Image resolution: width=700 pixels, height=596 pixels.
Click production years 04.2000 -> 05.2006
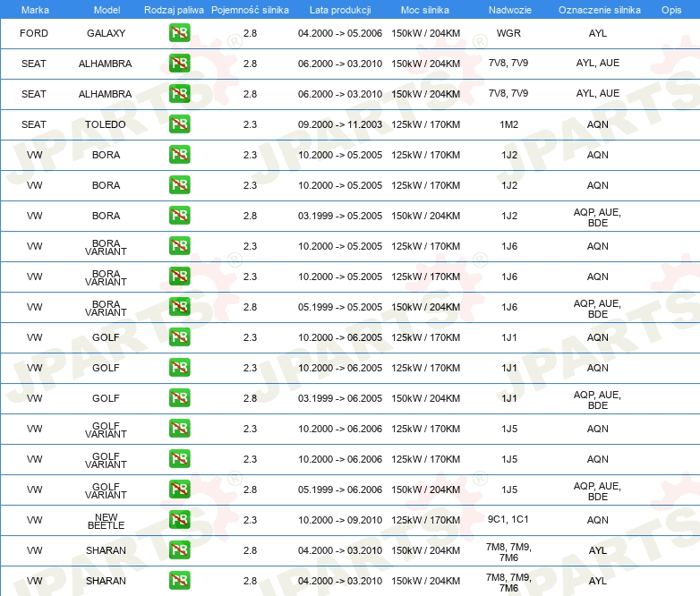(340, 33)
